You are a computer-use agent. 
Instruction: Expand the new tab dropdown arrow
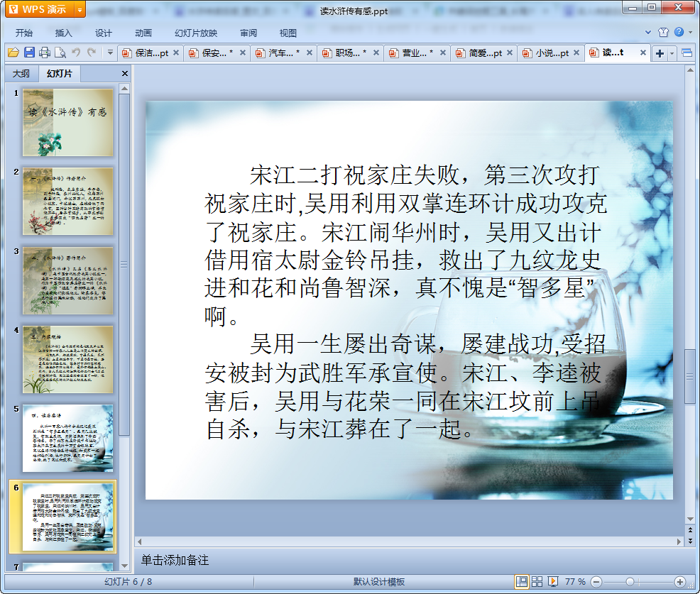coord(672,54)
